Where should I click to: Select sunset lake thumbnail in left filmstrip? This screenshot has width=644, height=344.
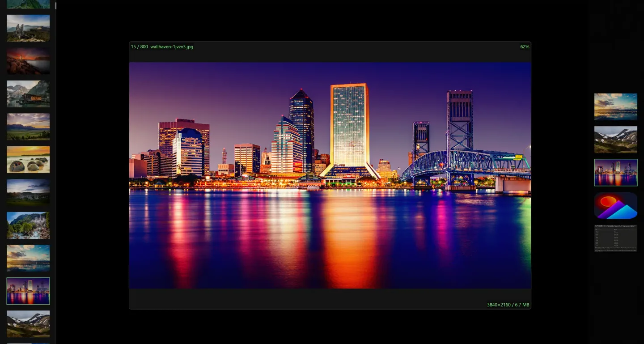click(x=28, y=258)
